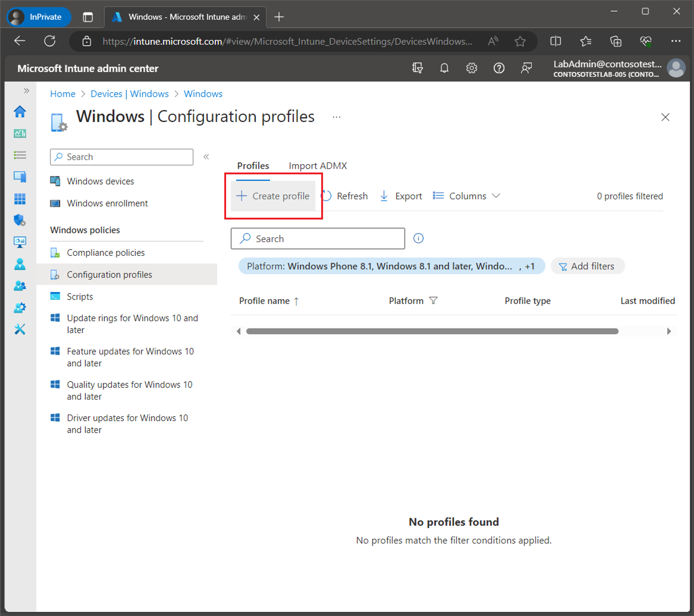Open Troubleshooting tools icon in sidebar
This screenshot has width=694, height=616.
pyautogui.click(x=20, y=329)
